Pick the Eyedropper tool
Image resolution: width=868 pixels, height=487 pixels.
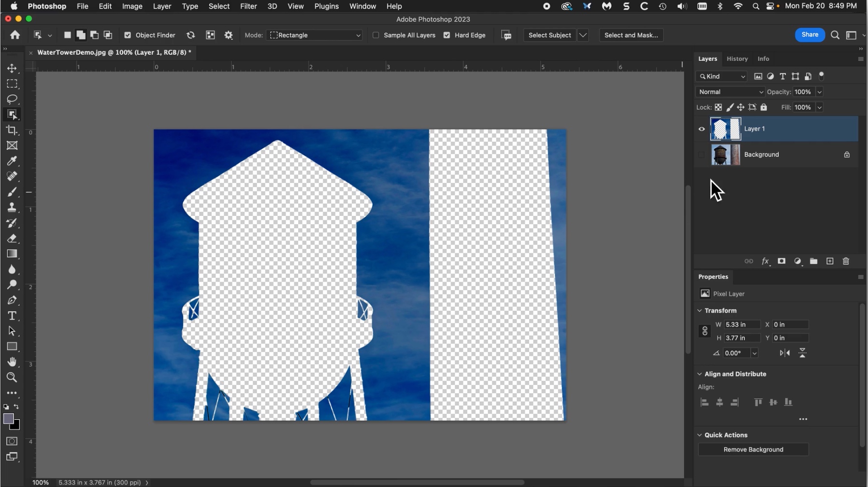[x=12, y=161]
